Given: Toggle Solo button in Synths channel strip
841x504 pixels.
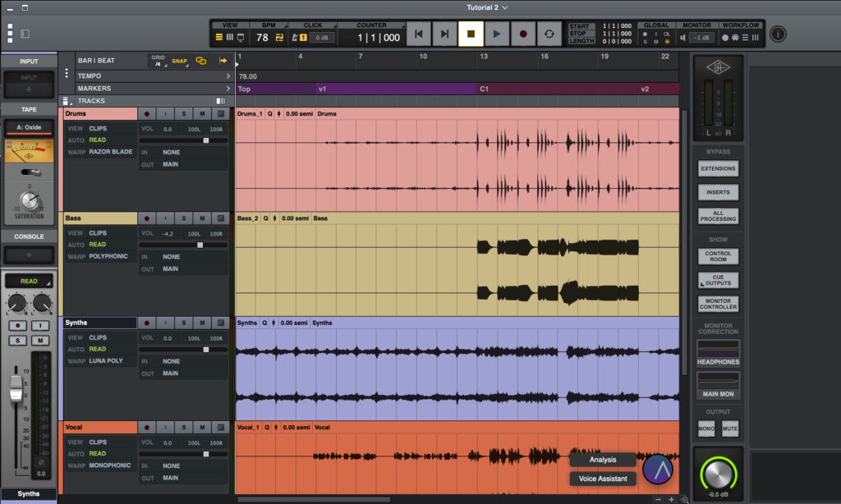Looking at the screenshot, I should click(18, 341).
